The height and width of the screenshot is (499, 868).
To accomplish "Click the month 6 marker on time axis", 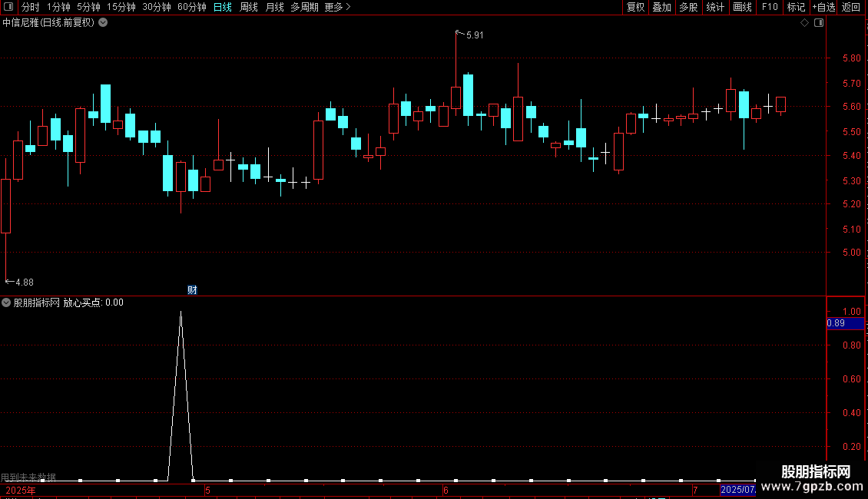I will click(446, 491).
